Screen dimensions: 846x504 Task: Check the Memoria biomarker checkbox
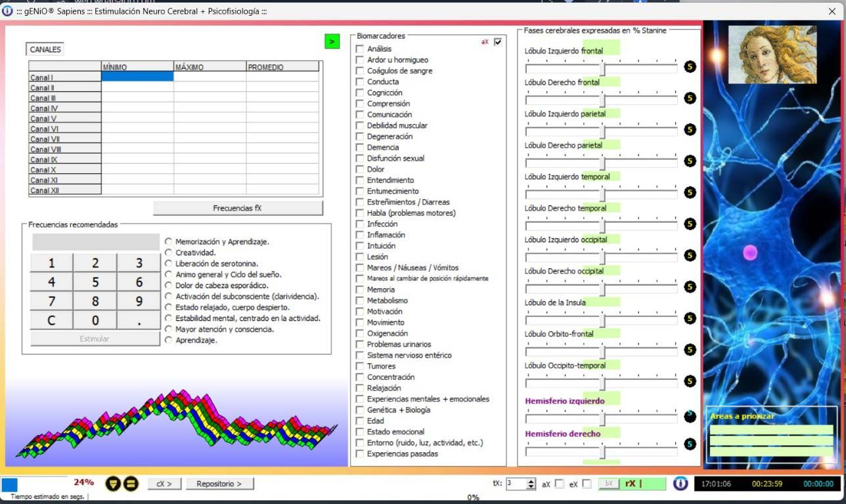tap(359, 289)
